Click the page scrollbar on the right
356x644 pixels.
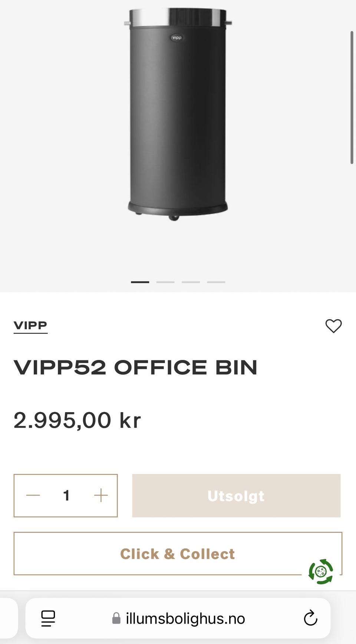click(352, 97)
